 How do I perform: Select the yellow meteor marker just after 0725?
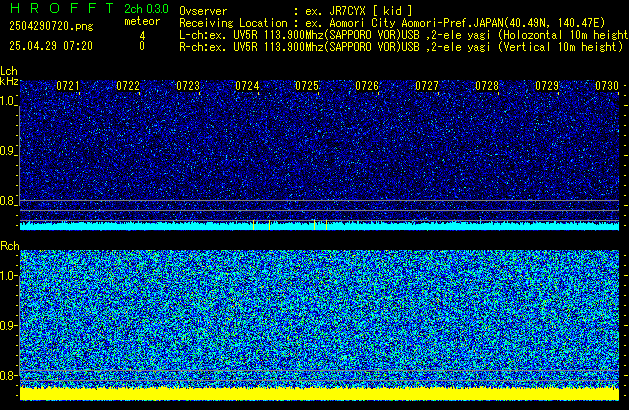(327, 225)
